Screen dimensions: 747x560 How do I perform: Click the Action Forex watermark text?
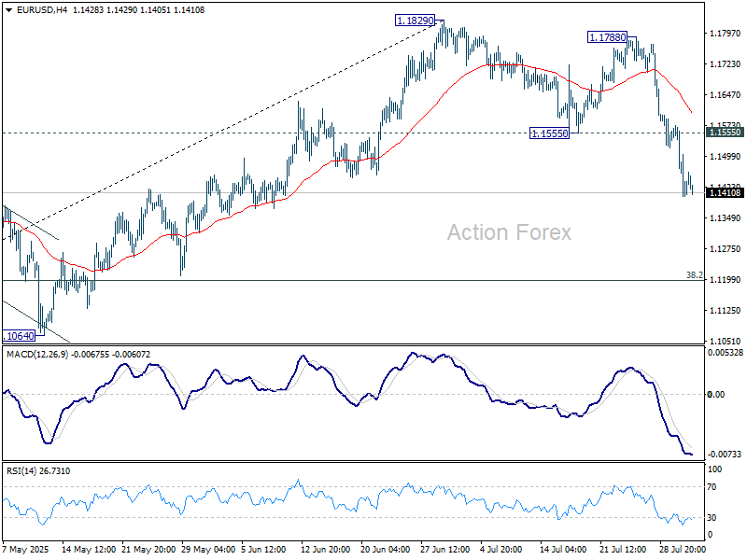(509, 232)
